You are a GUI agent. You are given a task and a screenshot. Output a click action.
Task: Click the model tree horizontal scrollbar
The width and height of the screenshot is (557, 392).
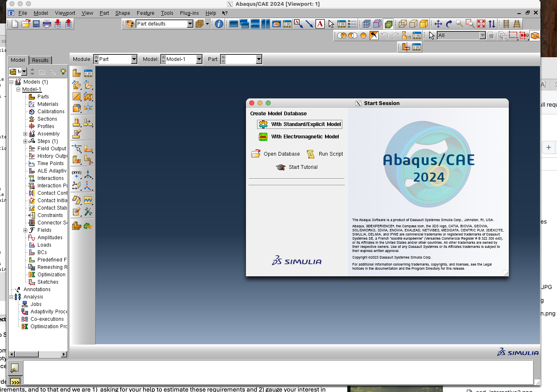coord(38,354)
